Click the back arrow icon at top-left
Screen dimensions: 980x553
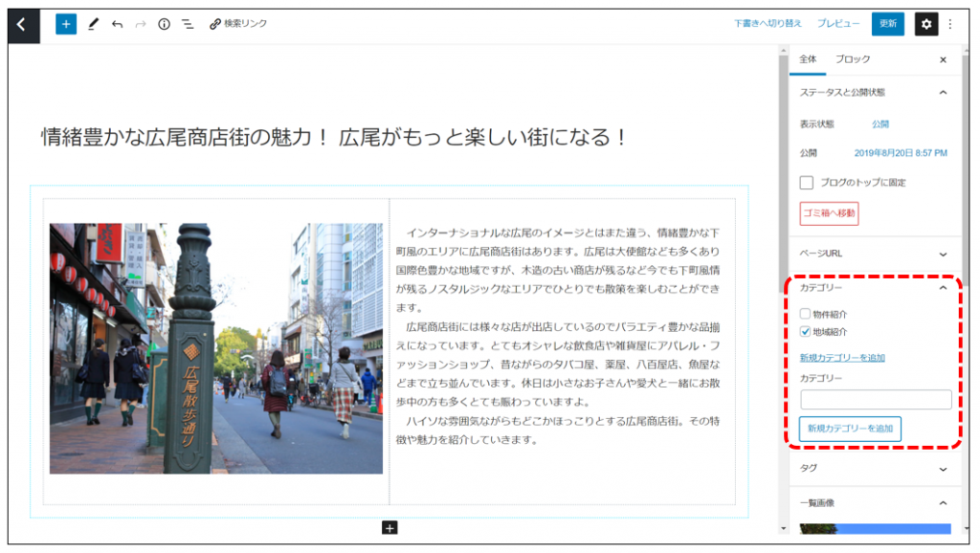[23, 25]
